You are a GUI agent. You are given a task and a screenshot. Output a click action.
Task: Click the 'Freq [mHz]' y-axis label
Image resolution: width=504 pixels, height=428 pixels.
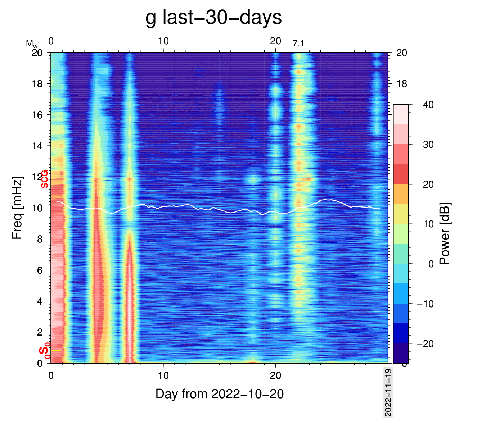tap(17, 208)
